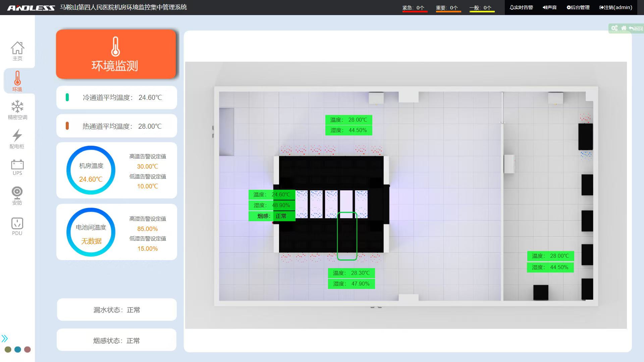644x362 pixels.
Task: Select the olive green theme dot
Action: coord(8,350)
